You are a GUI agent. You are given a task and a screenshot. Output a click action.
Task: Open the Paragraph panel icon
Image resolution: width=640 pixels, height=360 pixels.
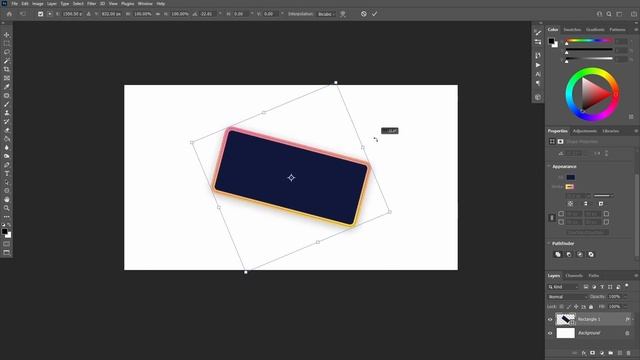[x=538, y=83]
